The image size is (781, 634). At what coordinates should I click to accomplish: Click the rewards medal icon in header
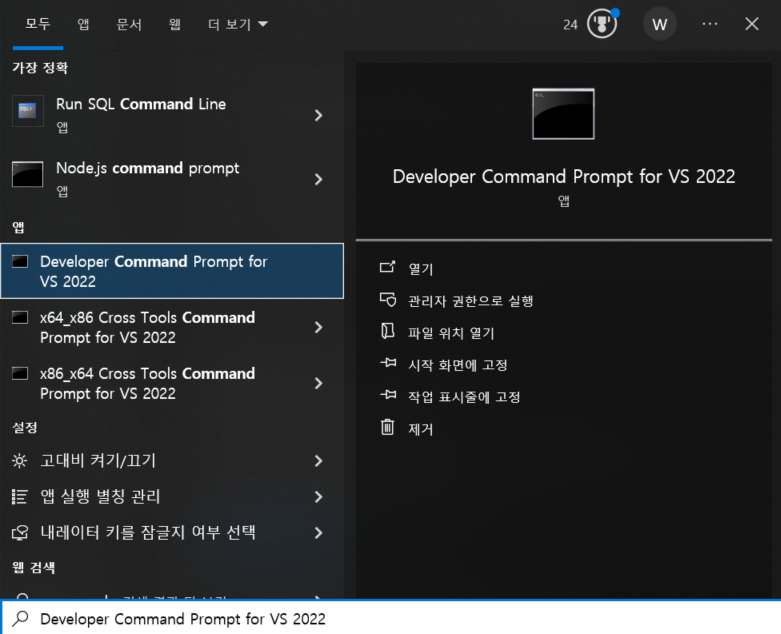point(601,24)
